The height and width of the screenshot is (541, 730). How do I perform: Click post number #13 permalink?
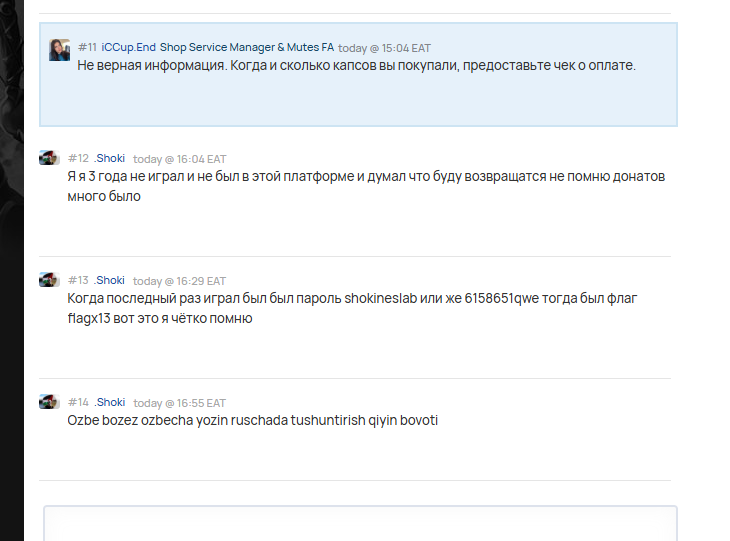click(78, 280)
